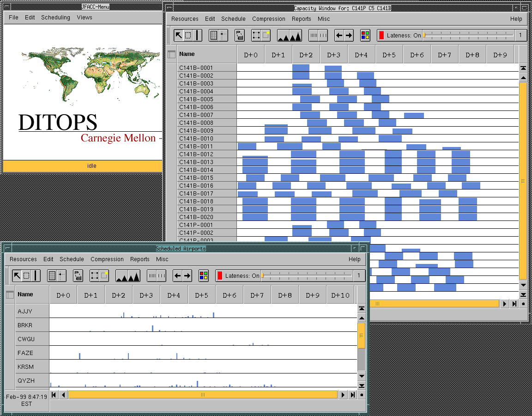532x416 pixels.
Task: Open the Views menu in JFACC-Menu
Action: tap(85, 18)
